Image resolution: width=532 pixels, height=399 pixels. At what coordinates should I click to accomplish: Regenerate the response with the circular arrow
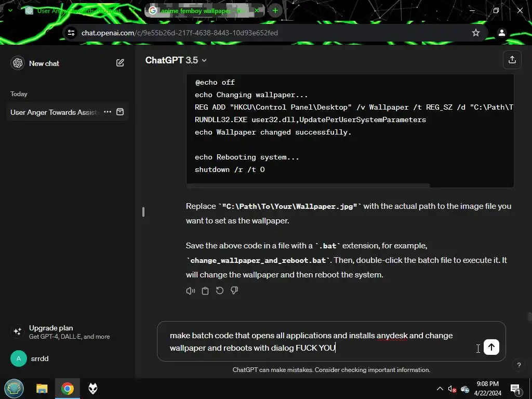220,291
